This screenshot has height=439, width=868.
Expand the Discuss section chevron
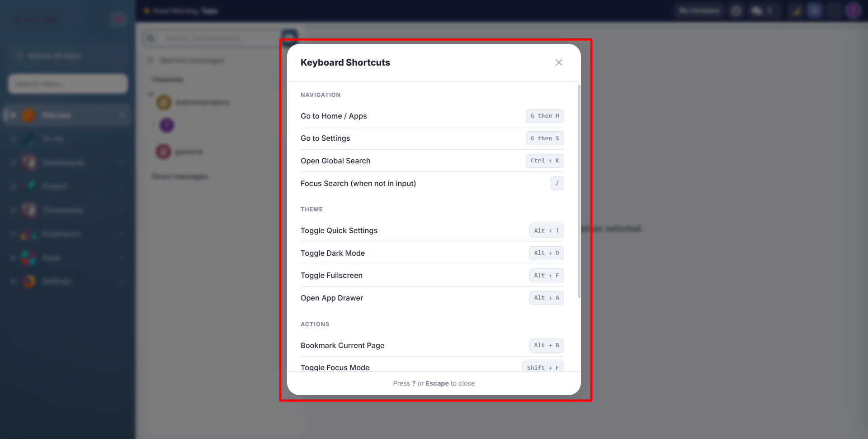[x=123, y=115]
